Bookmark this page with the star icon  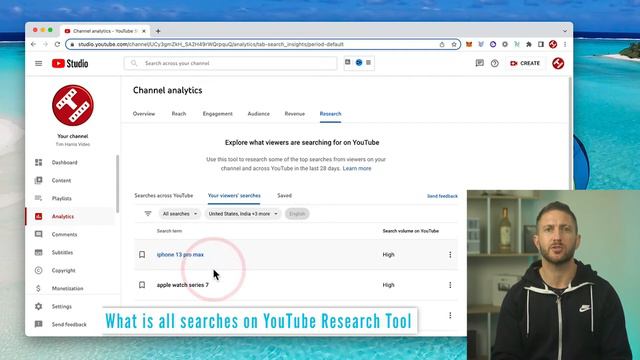pos(454,44)
